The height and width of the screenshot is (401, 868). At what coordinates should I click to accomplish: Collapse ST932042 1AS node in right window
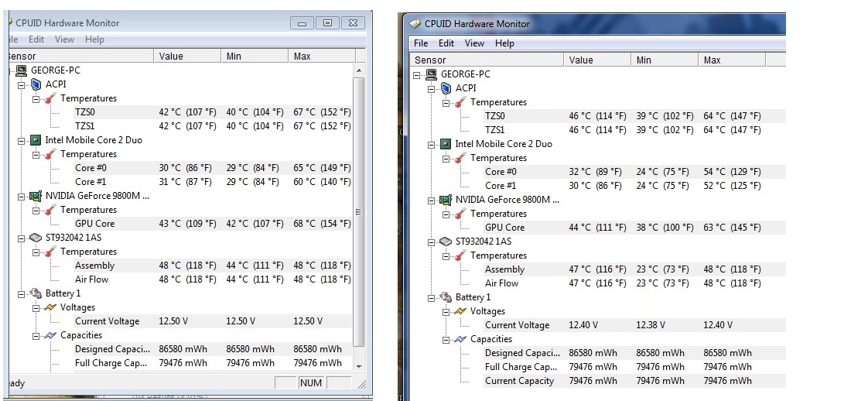pyautogui.click(x=432, y=242)
